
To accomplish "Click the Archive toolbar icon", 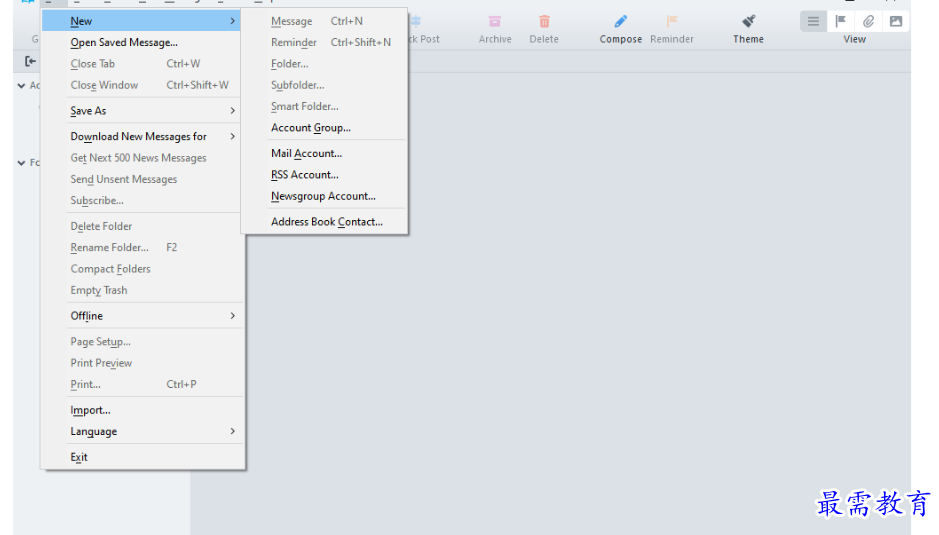I will point(495,22).
